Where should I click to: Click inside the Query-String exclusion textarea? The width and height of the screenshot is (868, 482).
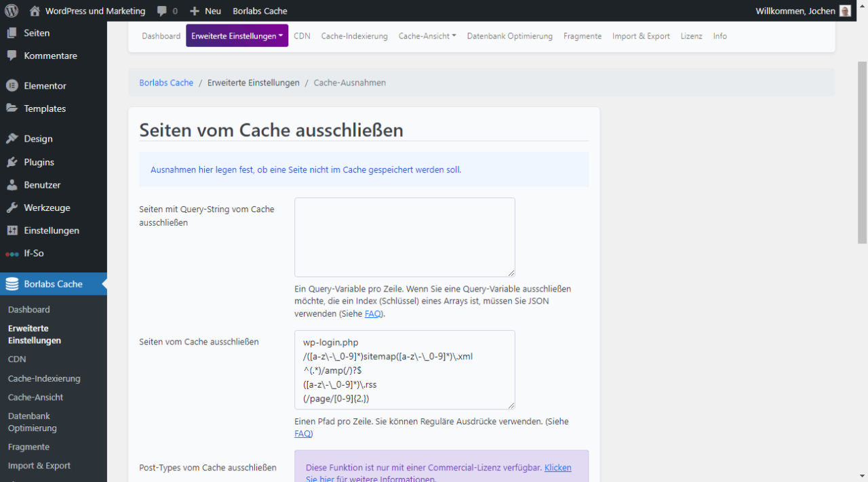point(404,236)
